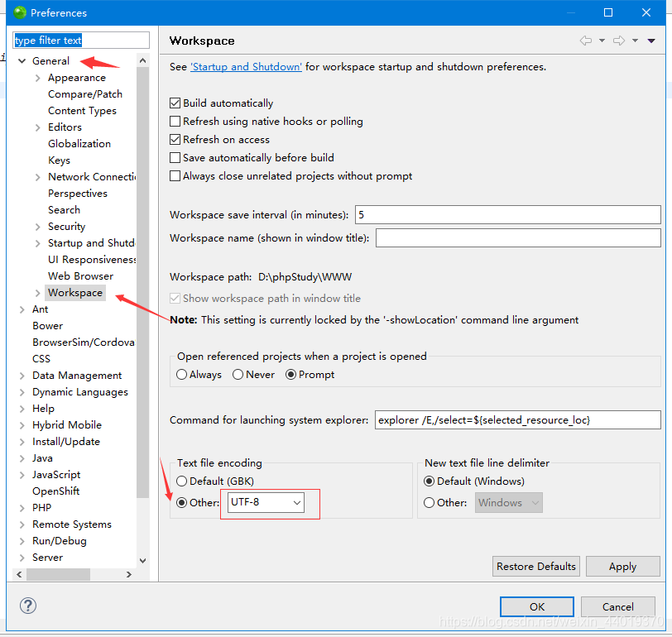
Task: Open forward history dropdown arrow
Action: (x=635, y=41)
